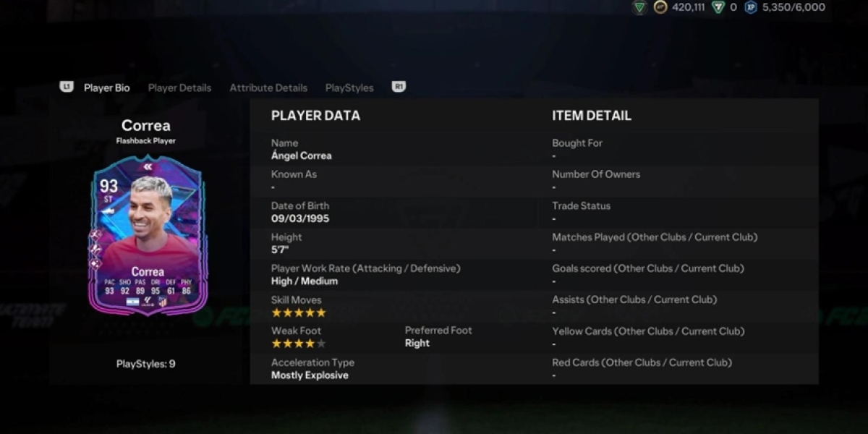Select the Player Bio tab
This screenshot has width=868, height=434.
(106, 88)
